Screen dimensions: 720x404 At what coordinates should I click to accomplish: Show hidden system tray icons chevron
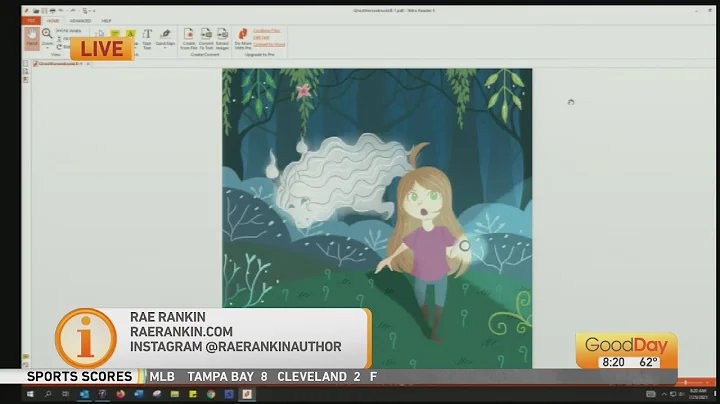(664, 394)
